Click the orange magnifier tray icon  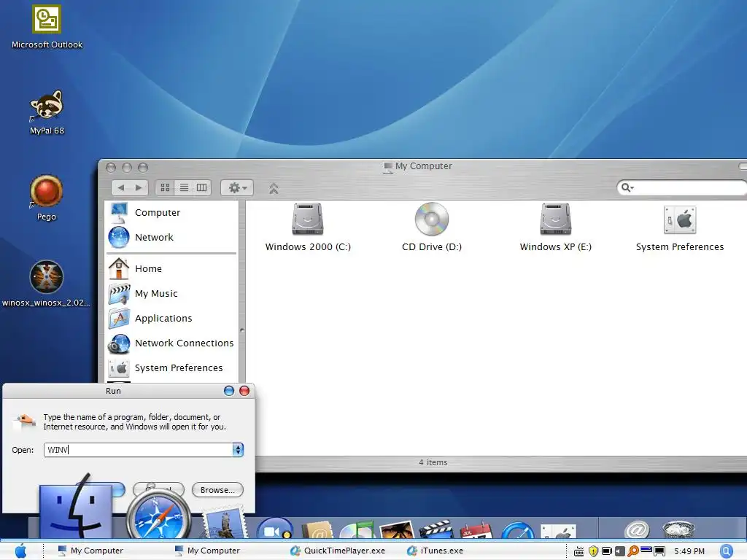633,551
